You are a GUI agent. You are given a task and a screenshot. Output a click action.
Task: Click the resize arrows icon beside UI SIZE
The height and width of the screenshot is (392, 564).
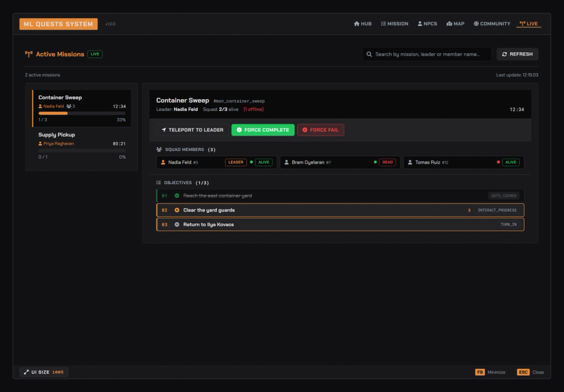click(26, 372)
